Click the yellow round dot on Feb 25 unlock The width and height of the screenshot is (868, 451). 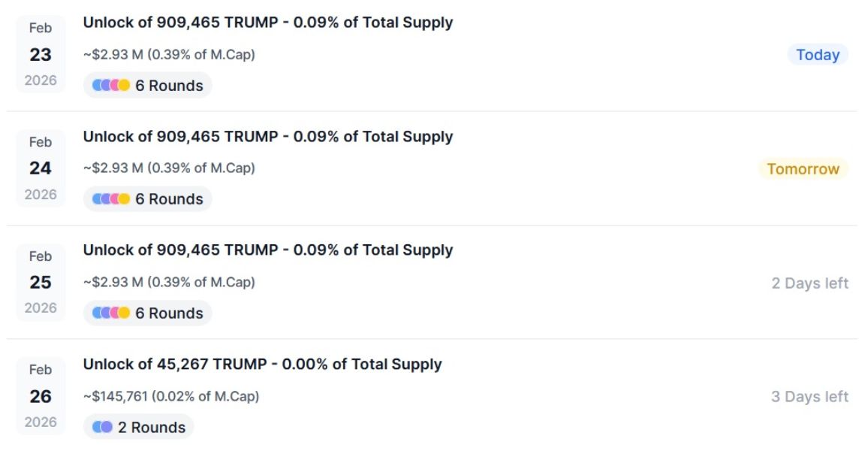tap(123, 313)
